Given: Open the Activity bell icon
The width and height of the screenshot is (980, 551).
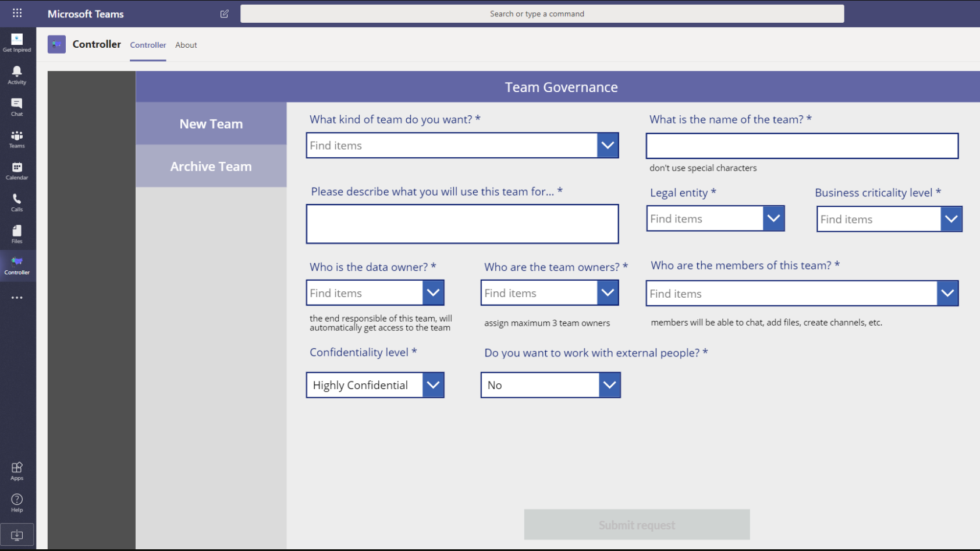Looking at the screenshot, I should pos(17,75).
